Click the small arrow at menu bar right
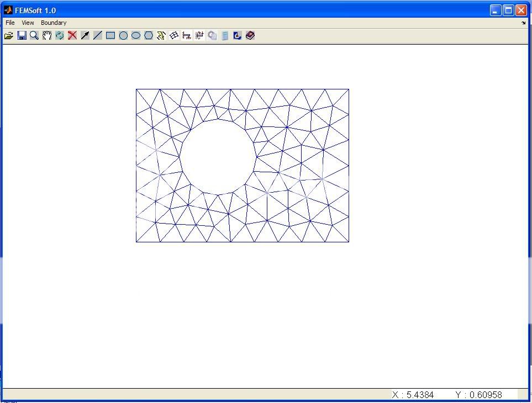This screenshot has width=532, height=403. (523, 23)
